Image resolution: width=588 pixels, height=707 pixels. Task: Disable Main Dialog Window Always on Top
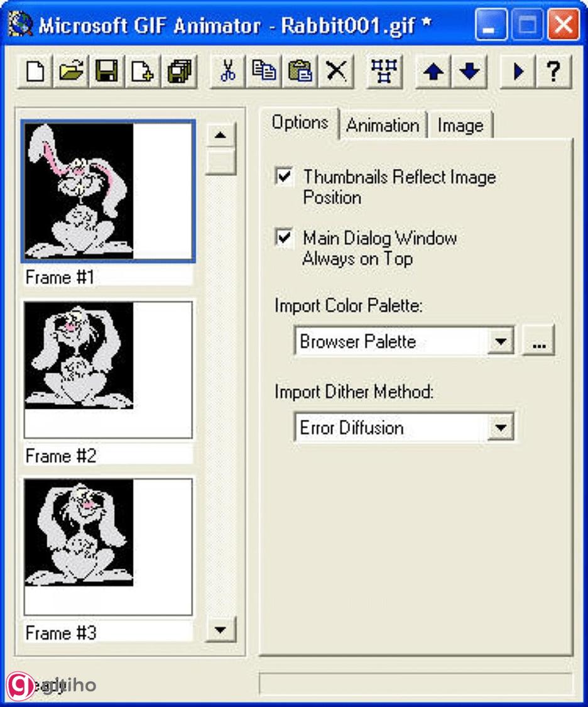(284, 239)
